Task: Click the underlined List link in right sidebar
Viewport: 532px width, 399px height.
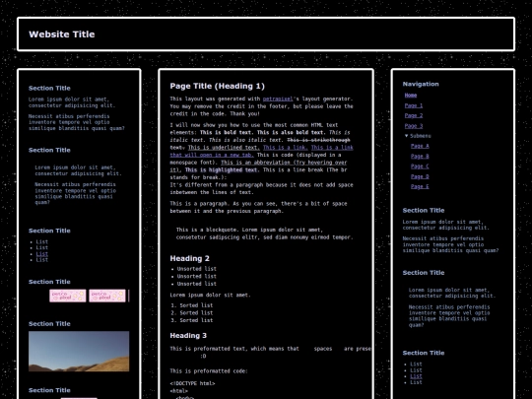Action: point(417,376)
